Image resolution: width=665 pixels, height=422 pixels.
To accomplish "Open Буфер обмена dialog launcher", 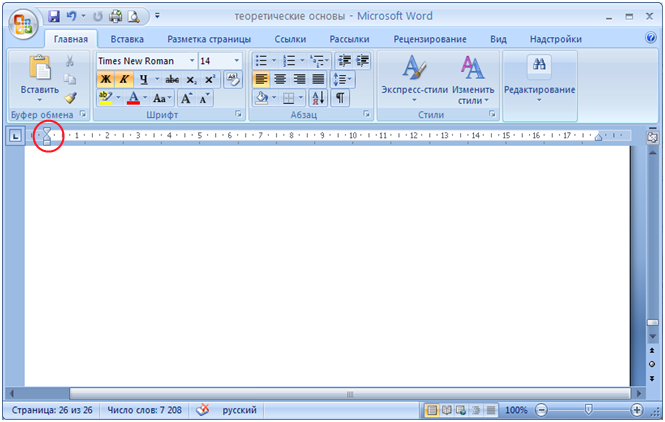I will [84, 114].
